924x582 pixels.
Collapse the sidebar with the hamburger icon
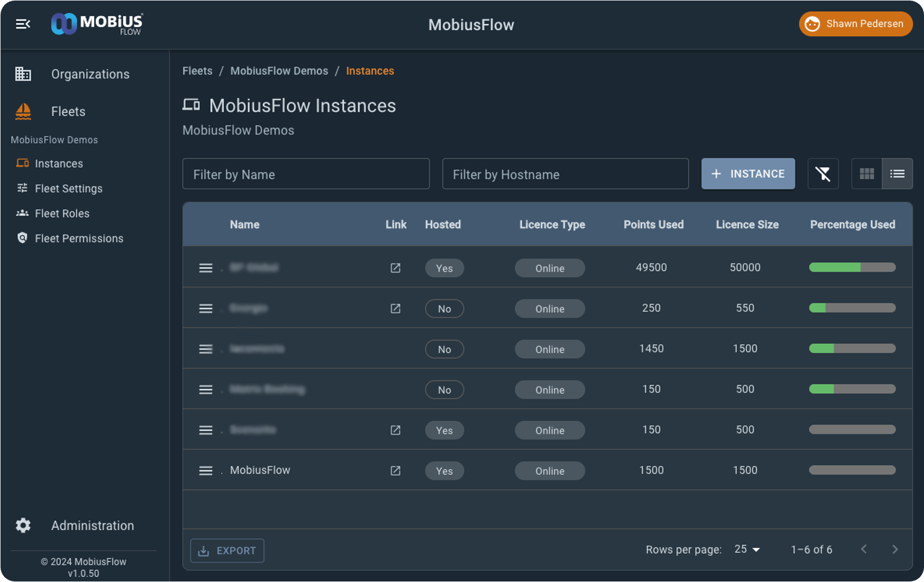pyautogui.click(x=22, y=24)
